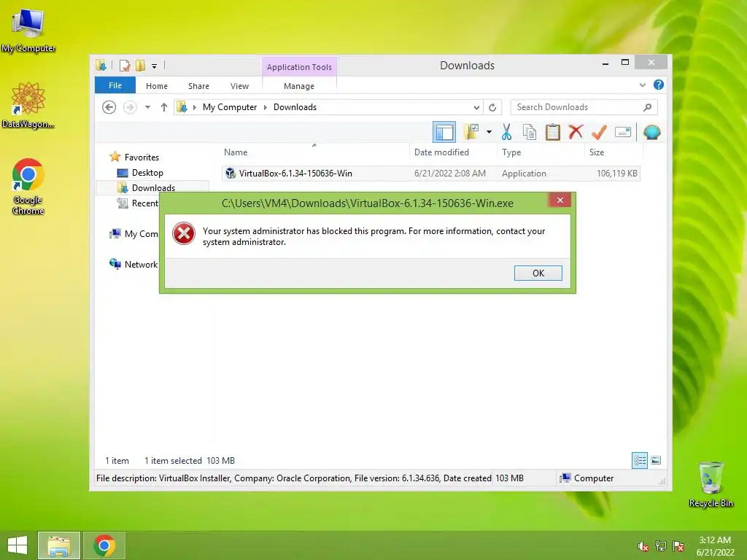
Task: Click the Rename toolbar icon
Action: [x=623, y=132]
